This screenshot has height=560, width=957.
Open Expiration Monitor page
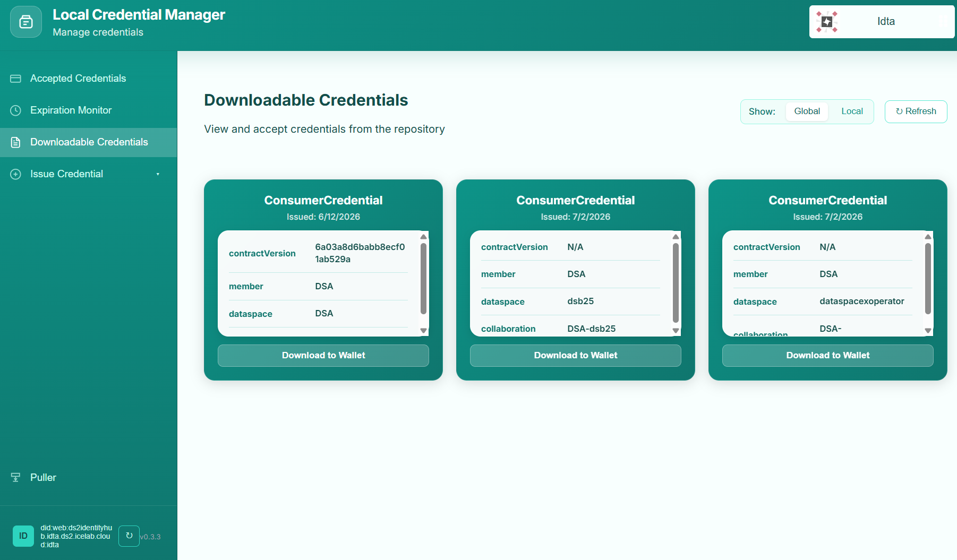pos(89,110)
